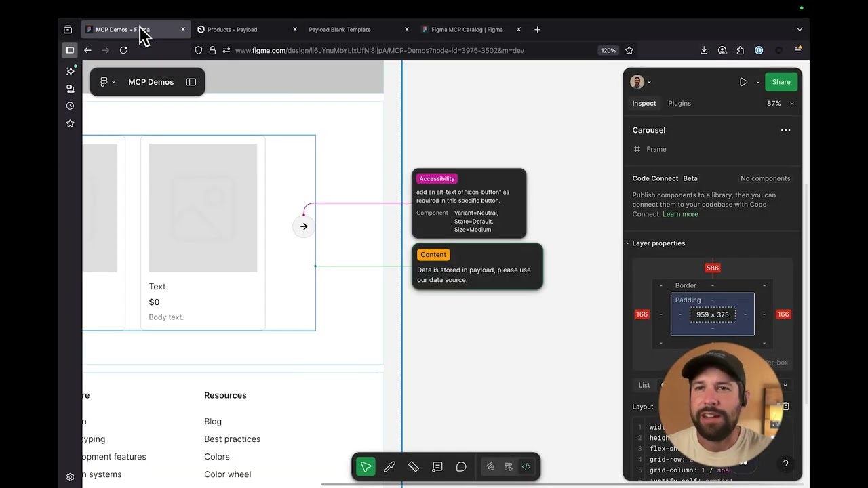Open Carousel more options ellipsis
868x488 pixels.
785,130
